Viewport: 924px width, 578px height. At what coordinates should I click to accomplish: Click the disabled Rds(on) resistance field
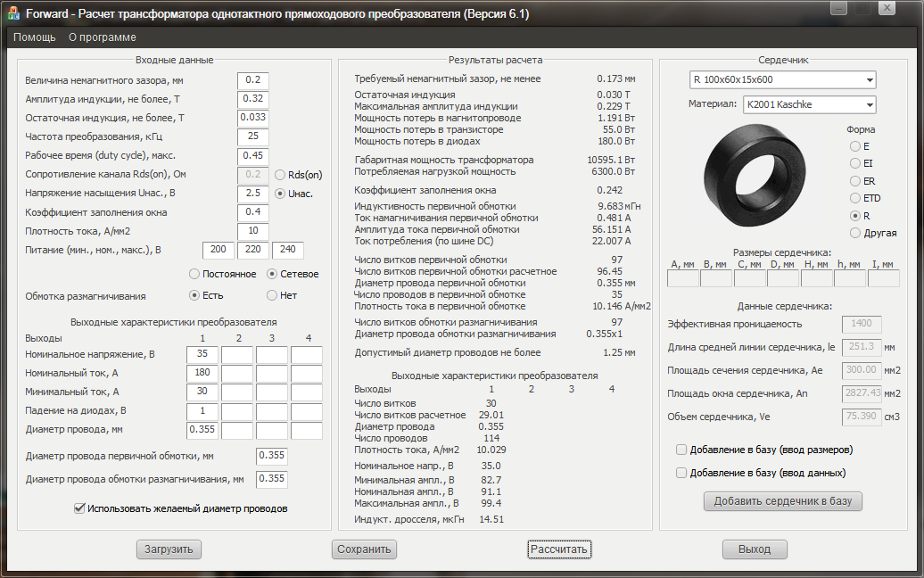tap(253, 175)
